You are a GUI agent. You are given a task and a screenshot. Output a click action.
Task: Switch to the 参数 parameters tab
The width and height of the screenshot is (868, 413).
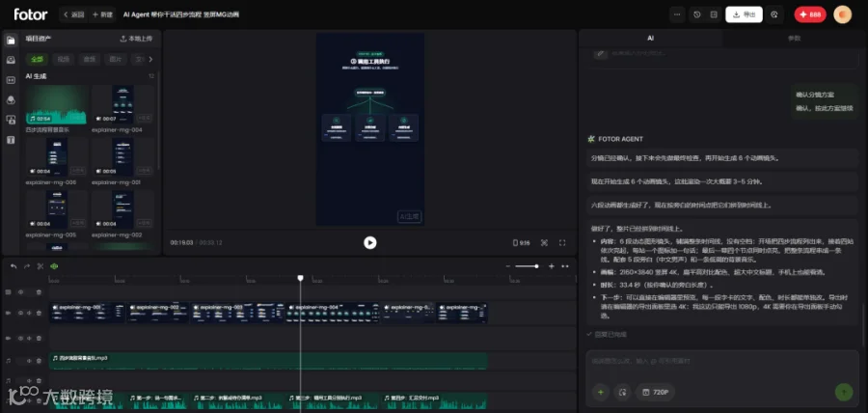pos(794,39)
